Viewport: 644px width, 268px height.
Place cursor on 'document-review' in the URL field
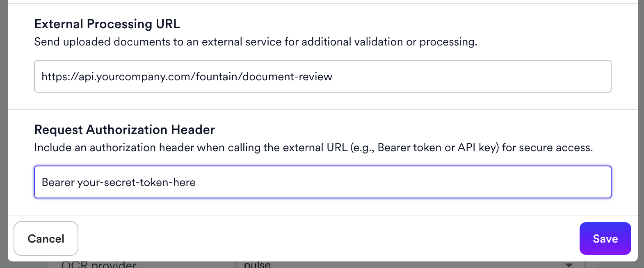287,77
